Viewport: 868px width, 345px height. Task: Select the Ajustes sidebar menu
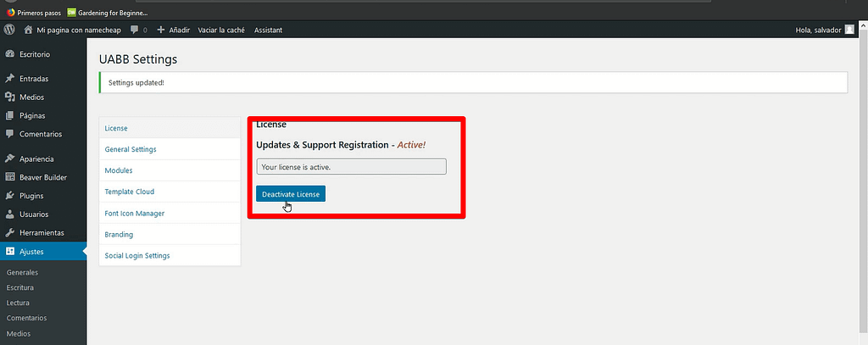point(43,252)
